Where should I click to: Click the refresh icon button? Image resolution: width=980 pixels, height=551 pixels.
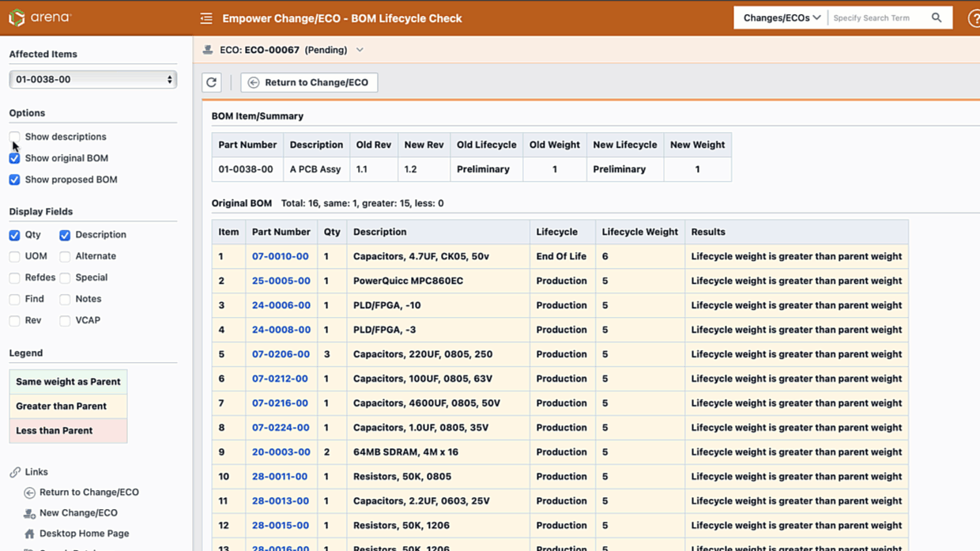[x=212, y=82]
